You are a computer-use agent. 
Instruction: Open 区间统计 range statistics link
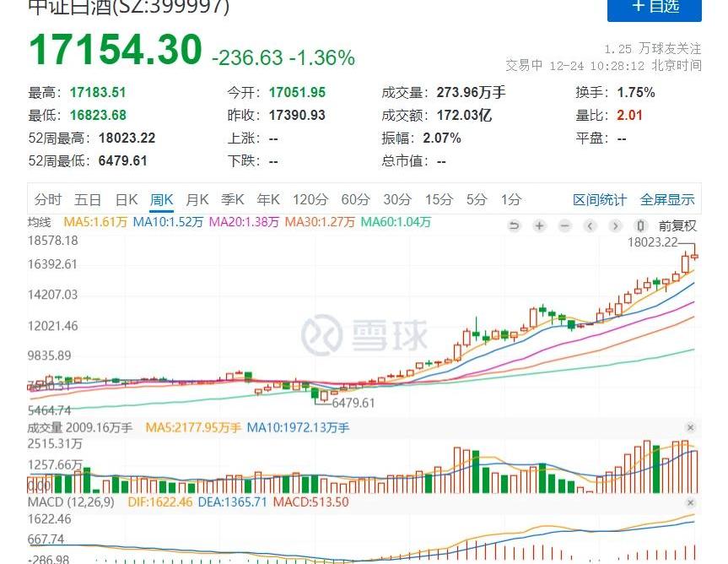600,200
